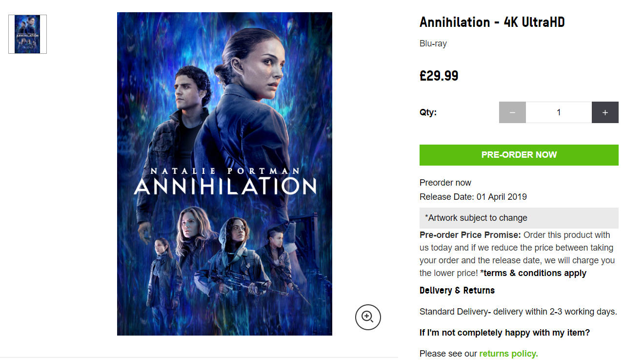Click the Delivery & Returns heading

[457, 290]
